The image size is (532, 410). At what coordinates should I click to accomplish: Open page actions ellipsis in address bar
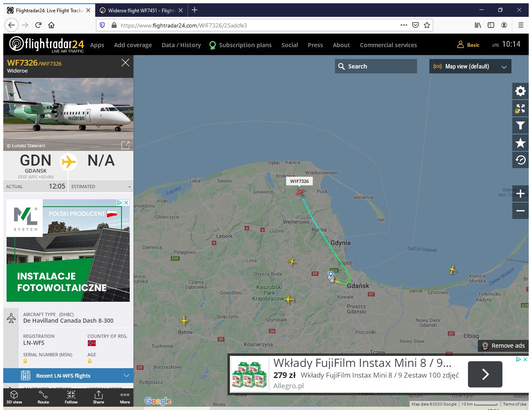(404, 25)
